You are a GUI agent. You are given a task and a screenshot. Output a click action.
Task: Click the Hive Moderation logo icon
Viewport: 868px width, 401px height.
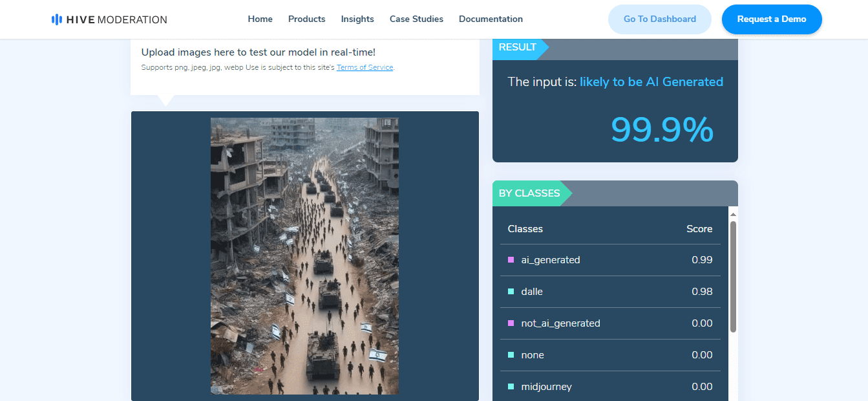click(x=57, y=19)
